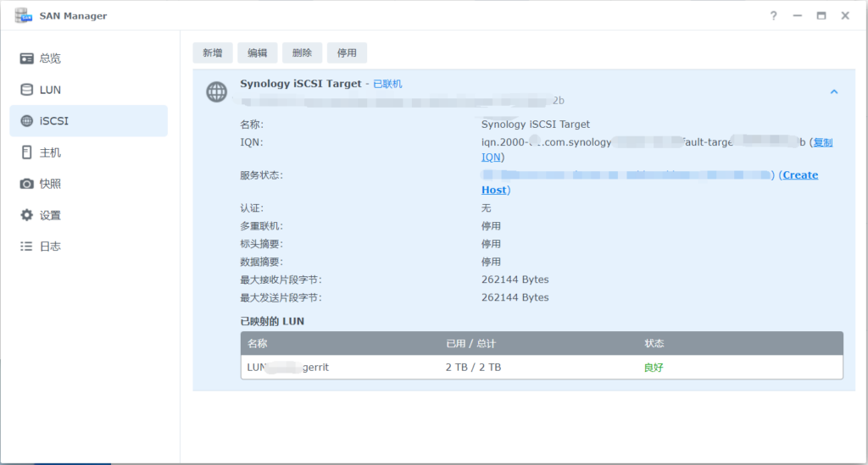Click the 删除 button

(x=303, y=53)
